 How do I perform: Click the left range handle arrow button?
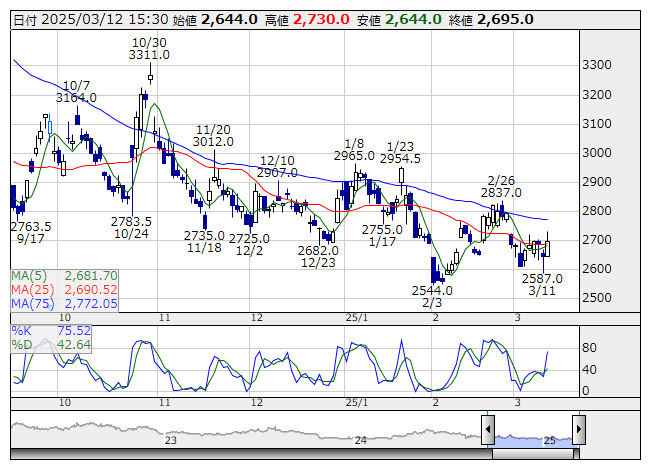[x=488, y=429]
